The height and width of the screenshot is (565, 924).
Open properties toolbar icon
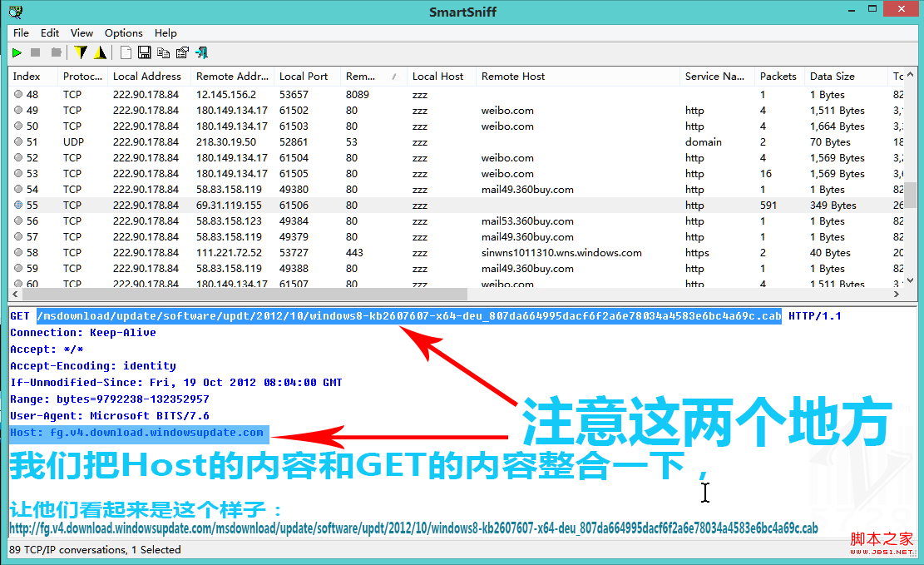[183, 53]
